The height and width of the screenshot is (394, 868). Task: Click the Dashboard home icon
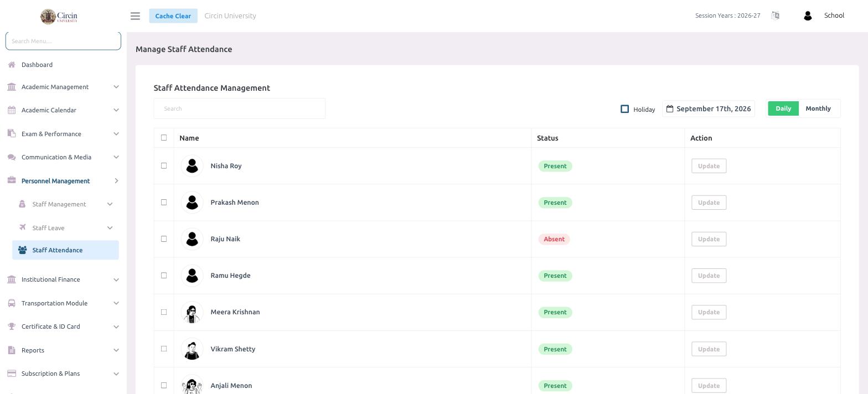click(12, 65)
